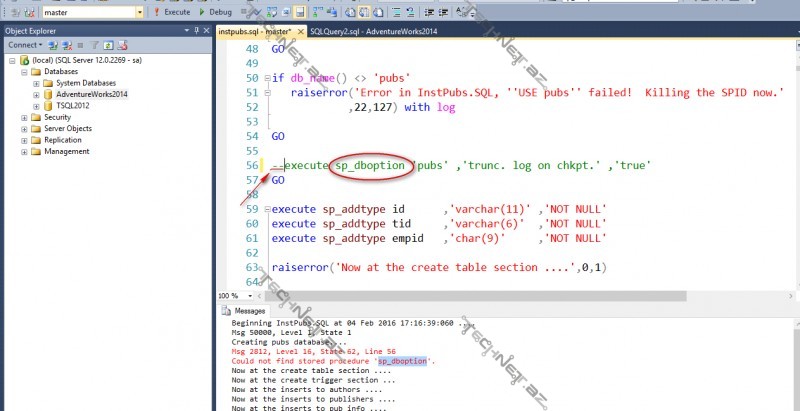Click the Execute query button
This screenshot has height=411, width=800.
[172, 13]
